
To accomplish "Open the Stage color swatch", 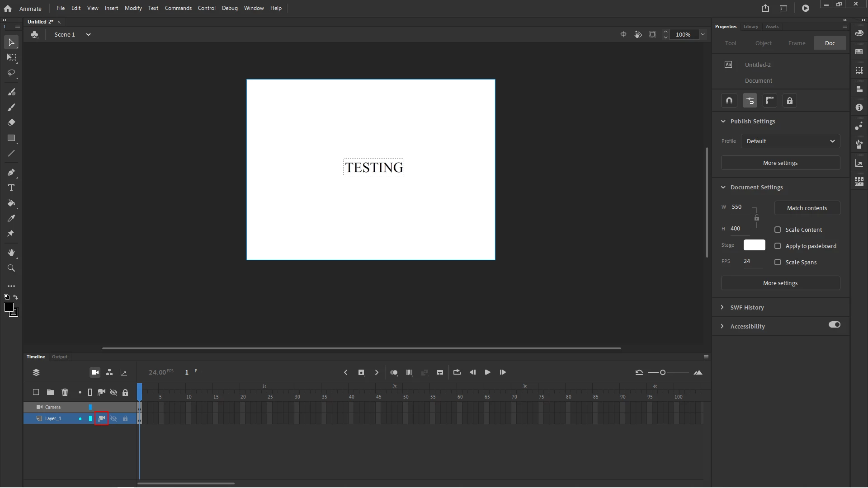I will tap(754, 245).
